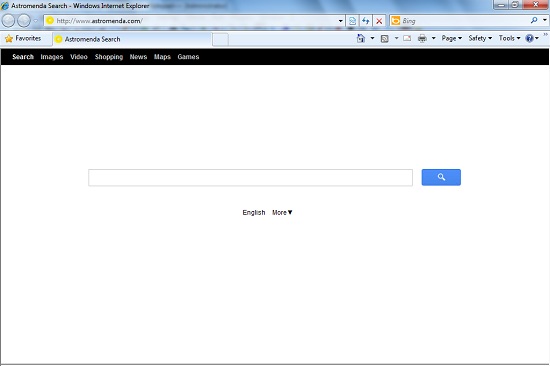The image size is (550, 366).
Task: Click the red Stop loading icon
Action: tap(379, 21)
